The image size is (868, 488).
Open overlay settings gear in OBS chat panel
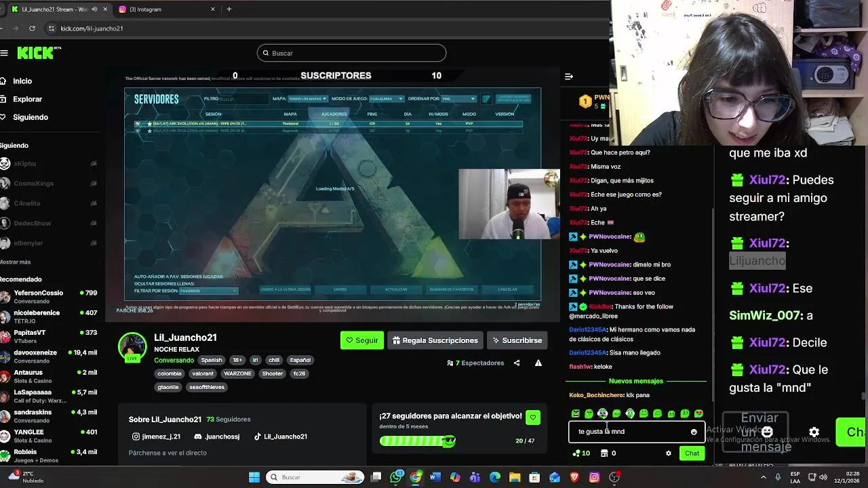(x=814, y=432)
